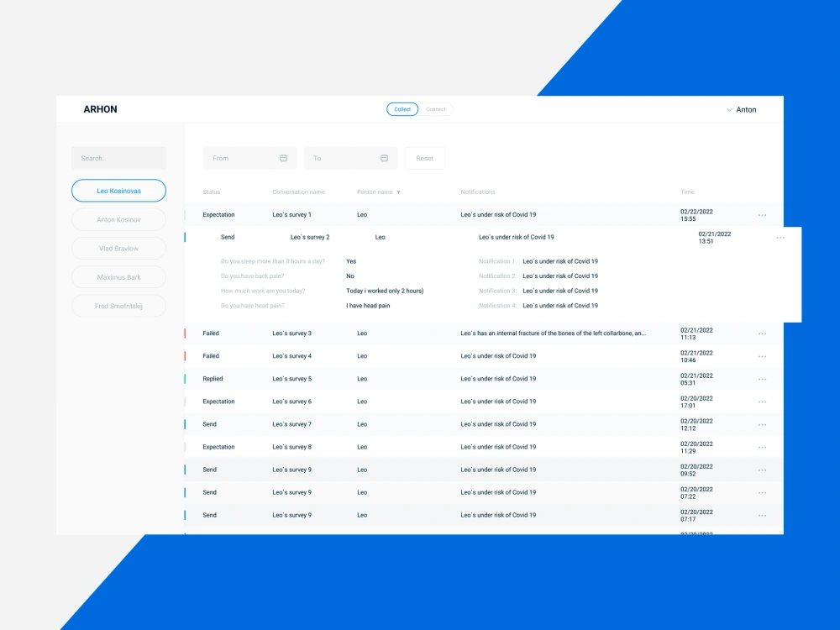Open more options for Leo's survey 4
Screen dimensions: 840x630
[763, 356]
